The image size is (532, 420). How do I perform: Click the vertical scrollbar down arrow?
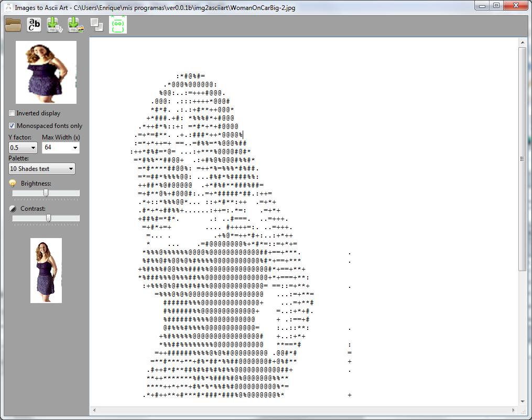[522, 402]
